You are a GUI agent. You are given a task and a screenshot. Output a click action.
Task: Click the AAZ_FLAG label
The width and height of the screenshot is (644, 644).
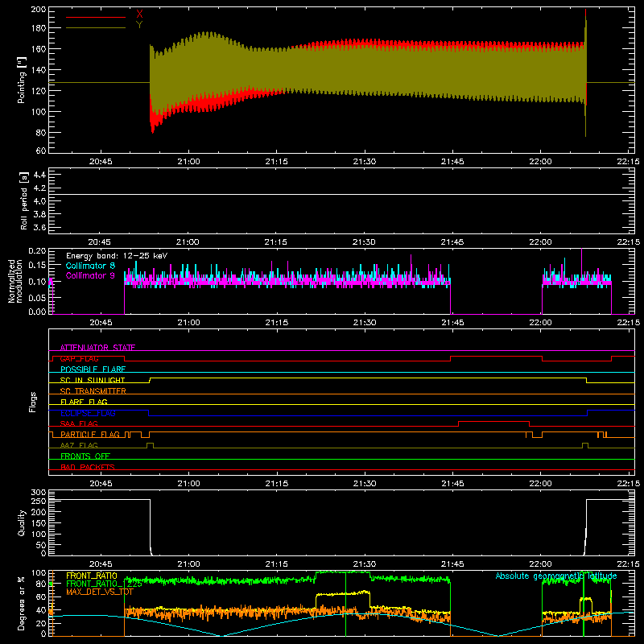(79, 446)
